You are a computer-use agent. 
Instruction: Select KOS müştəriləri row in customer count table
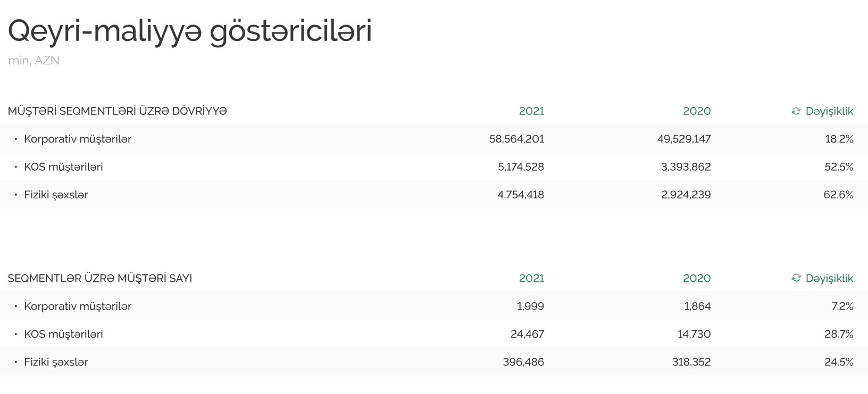coord(63,334)
